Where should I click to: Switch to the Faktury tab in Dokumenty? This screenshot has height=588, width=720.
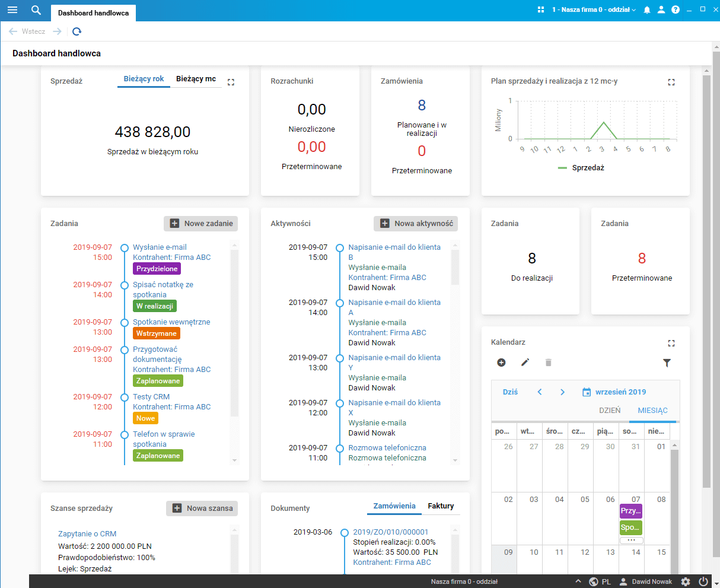[441, 506]
